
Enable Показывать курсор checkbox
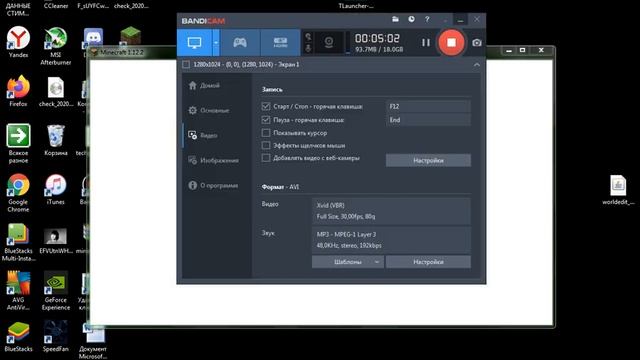(x=266, y=133)
